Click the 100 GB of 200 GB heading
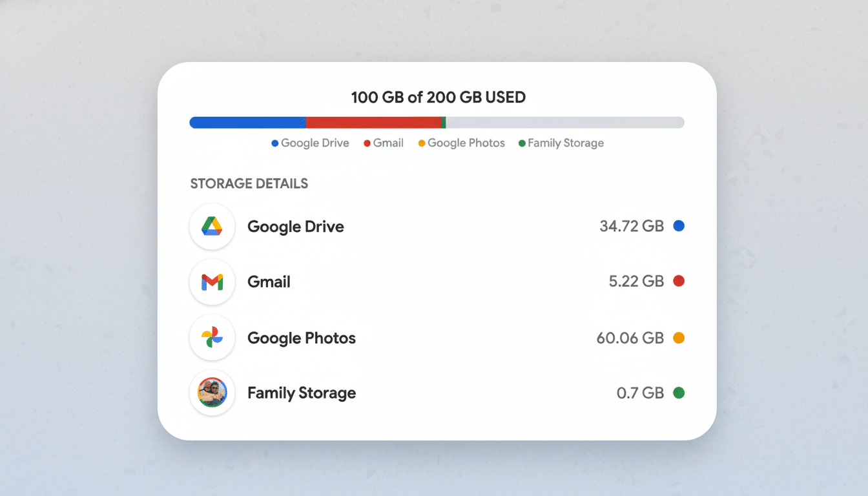The width and height of the screenshot is (868, 496). 438,97
